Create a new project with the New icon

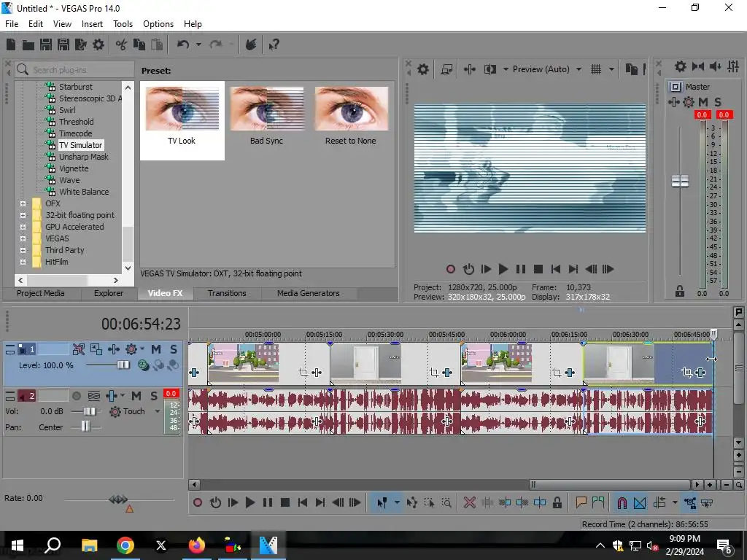pos(11,44)
